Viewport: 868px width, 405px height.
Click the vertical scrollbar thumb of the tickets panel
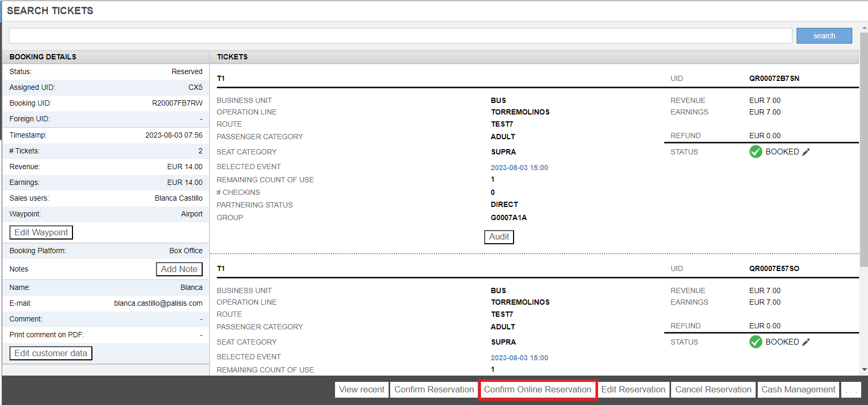pyautogui.click(x=864, y=150)
